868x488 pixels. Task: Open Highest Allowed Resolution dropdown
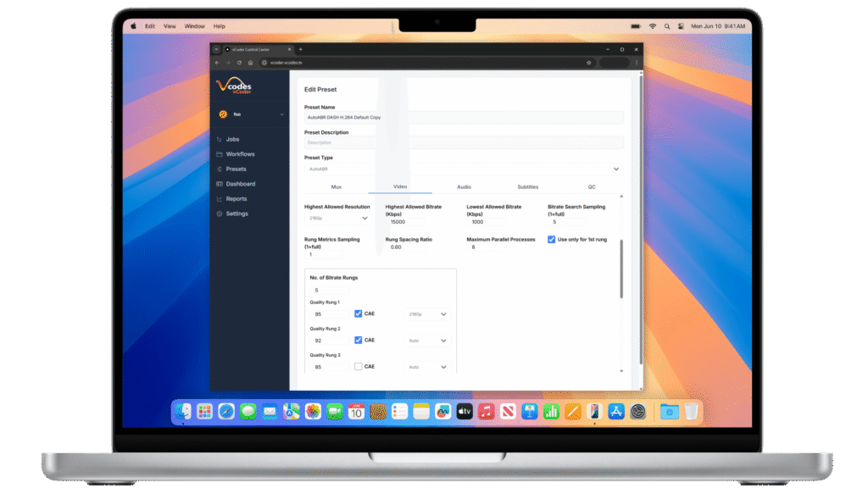[x=337, y=219]
